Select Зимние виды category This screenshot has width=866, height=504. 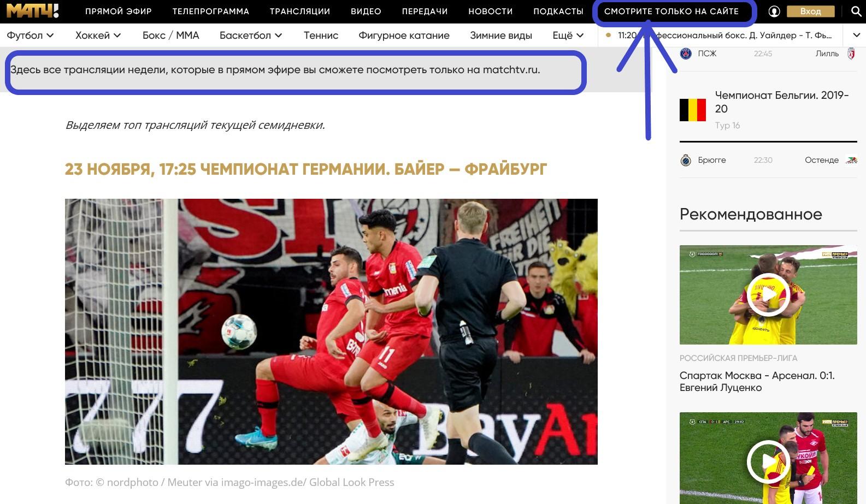pos(501,35)
